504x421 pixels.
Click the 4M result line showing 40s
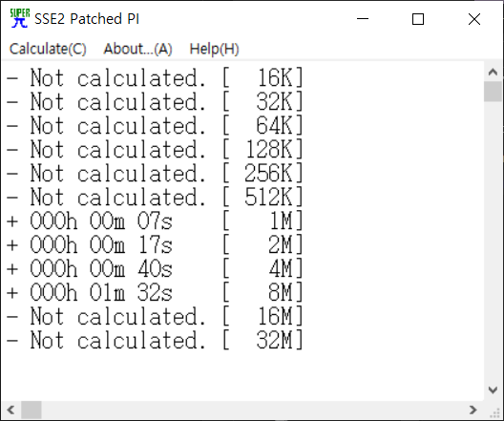tap(155, 269)
